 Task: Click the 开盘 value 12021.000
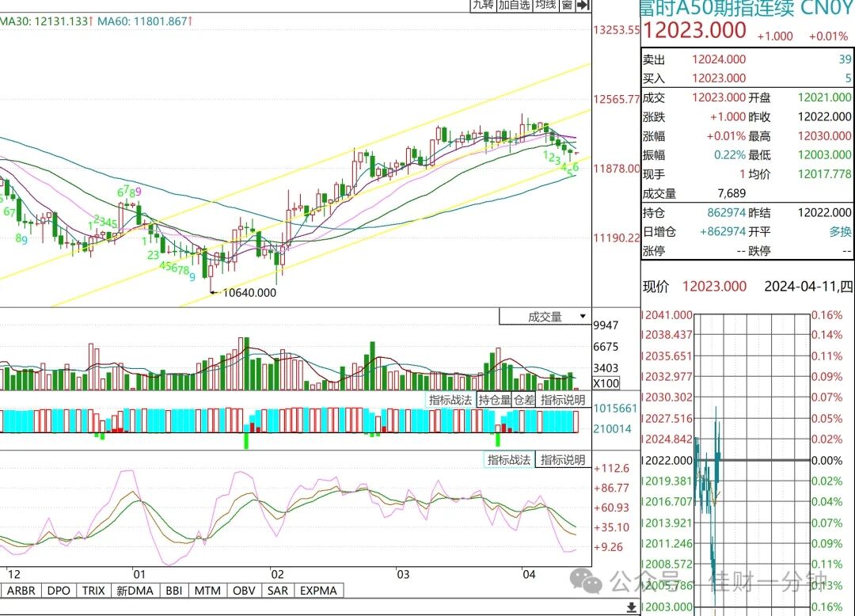tap(824, 97)
